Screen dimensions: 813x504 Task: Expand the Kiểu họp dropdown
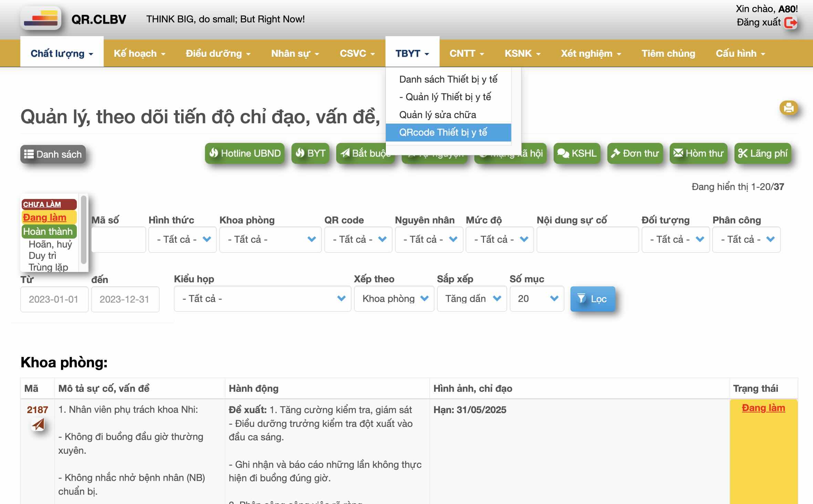tap(262, 298)
